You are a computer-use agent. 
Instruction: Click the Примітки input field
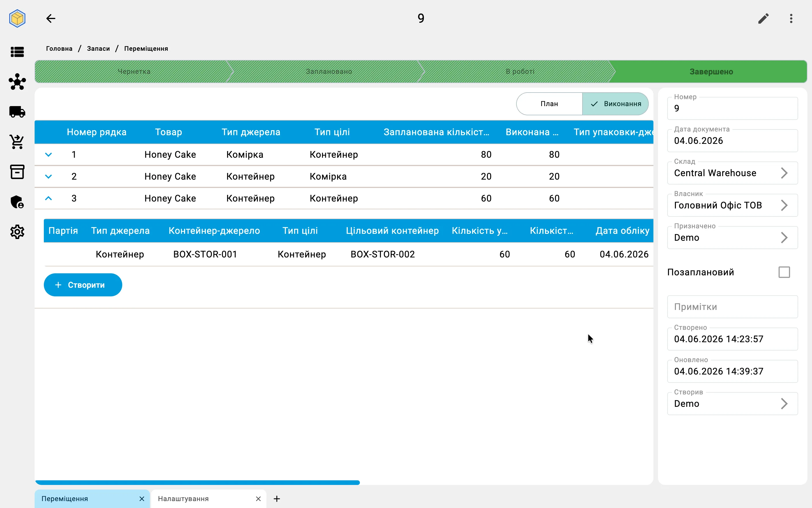[x=732, y=307]
